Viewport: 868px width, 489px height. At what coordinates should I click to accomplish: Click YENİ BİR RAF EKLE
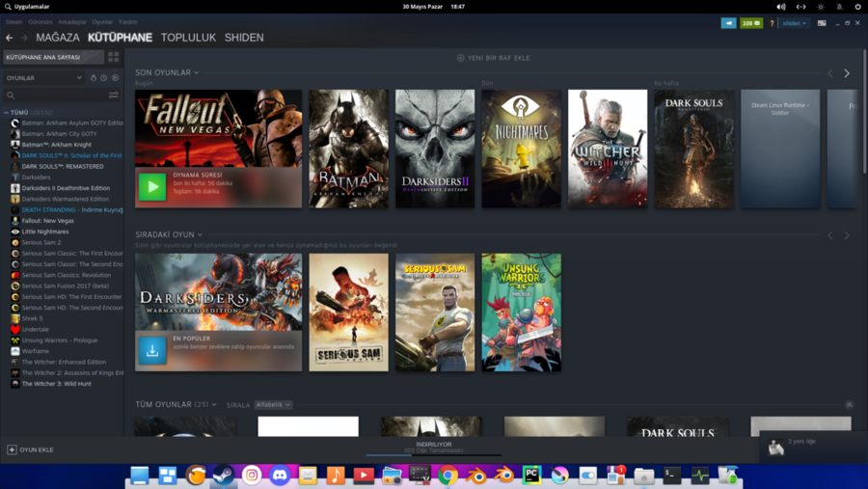coord(493,58)
